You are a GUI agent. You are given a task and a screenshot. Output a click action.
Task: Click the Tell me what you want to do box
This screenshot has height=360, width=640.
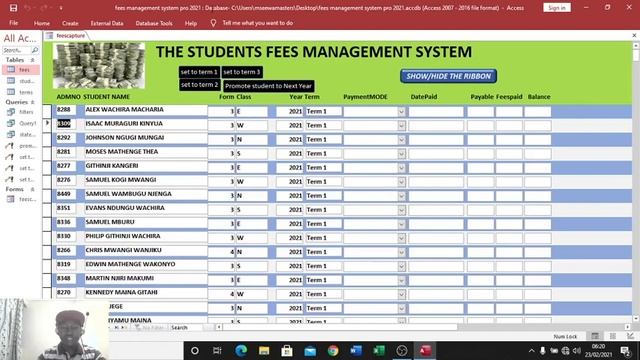tap(258, 23)
